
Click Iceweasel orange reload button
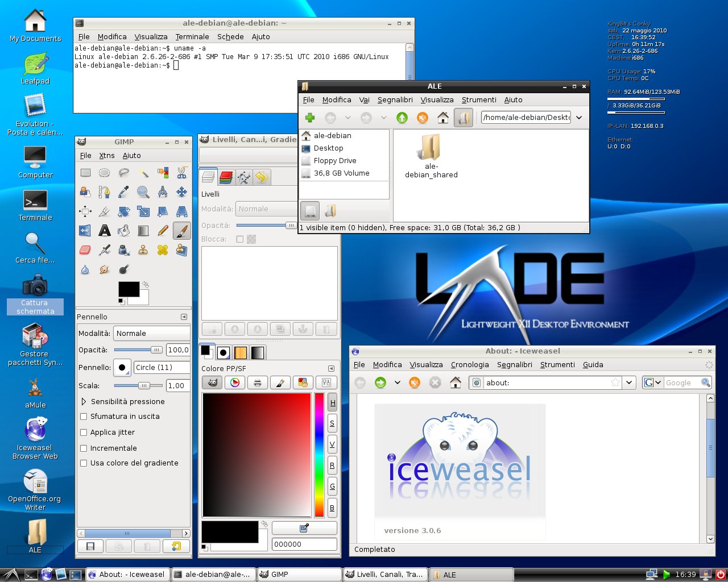415,383
